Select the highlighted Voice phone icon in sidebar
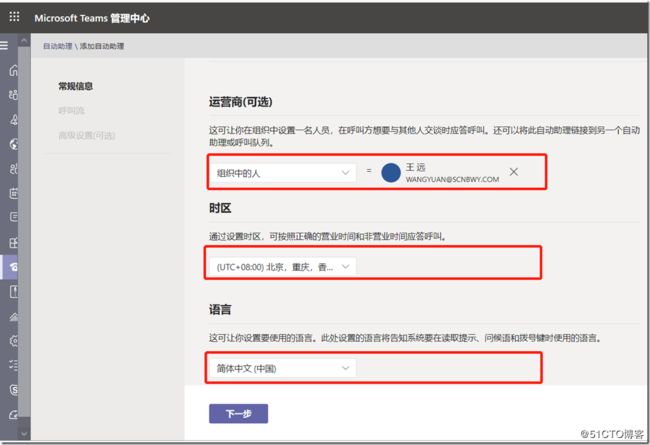Viewport: 650px width, 445px height. pyautogui.click(x=14, y=267)
